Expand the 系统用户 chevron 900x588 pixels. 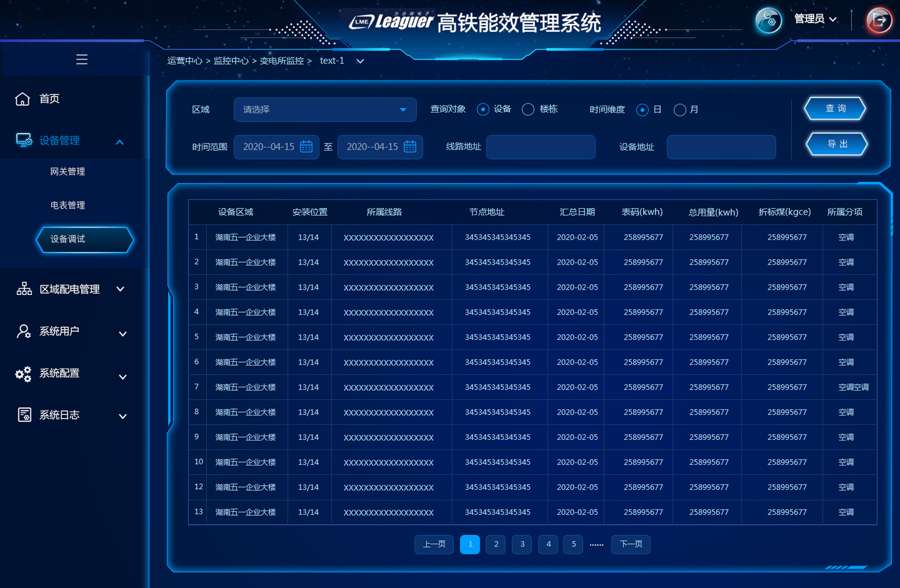[123, 334]
